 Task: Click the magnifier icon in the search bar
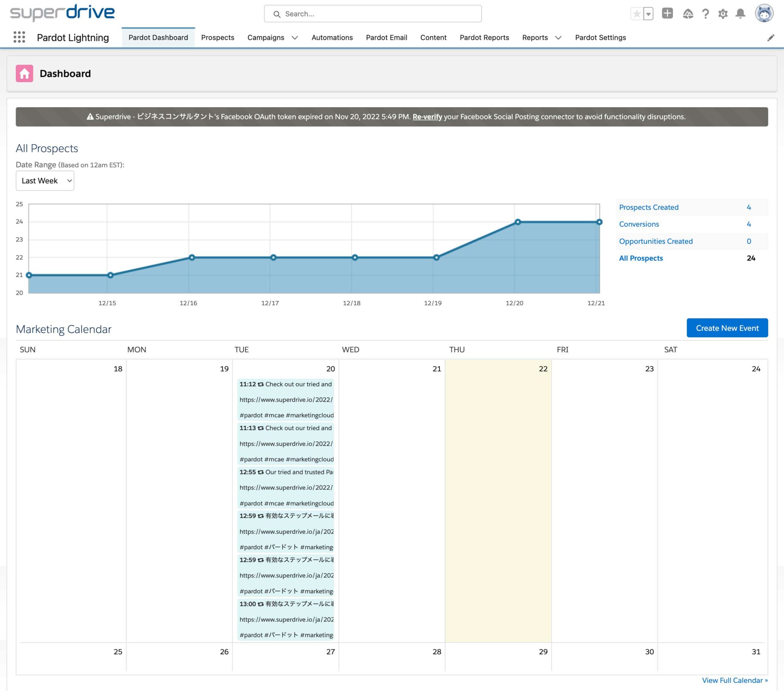click(276, 14)
